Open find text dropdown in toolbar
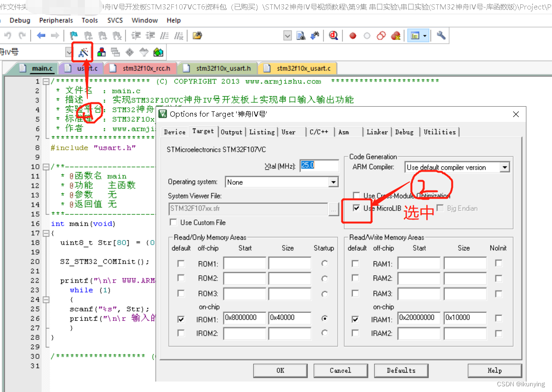This screenshot has height=392, width=552. click(x=287, y=36)
